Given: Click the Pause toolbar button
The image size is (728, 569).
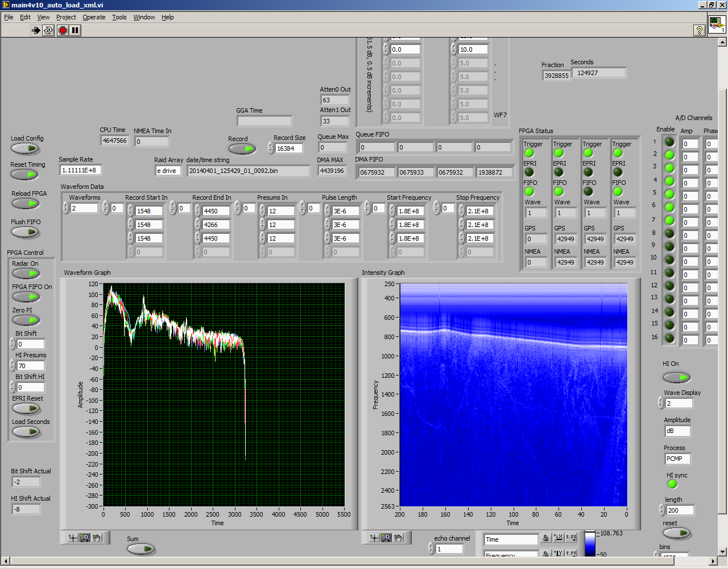Looking at the screenshot, I should point(75,30).
